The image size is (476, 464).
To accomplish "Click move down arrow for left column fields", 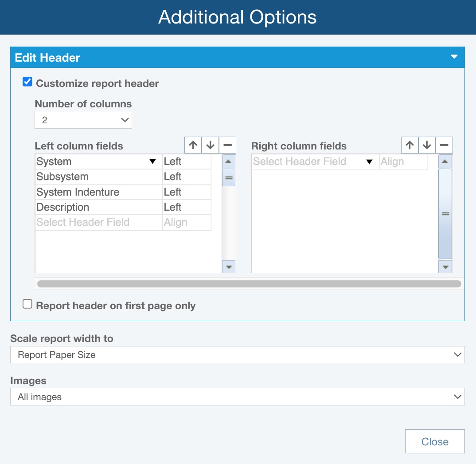I will 210,145.
